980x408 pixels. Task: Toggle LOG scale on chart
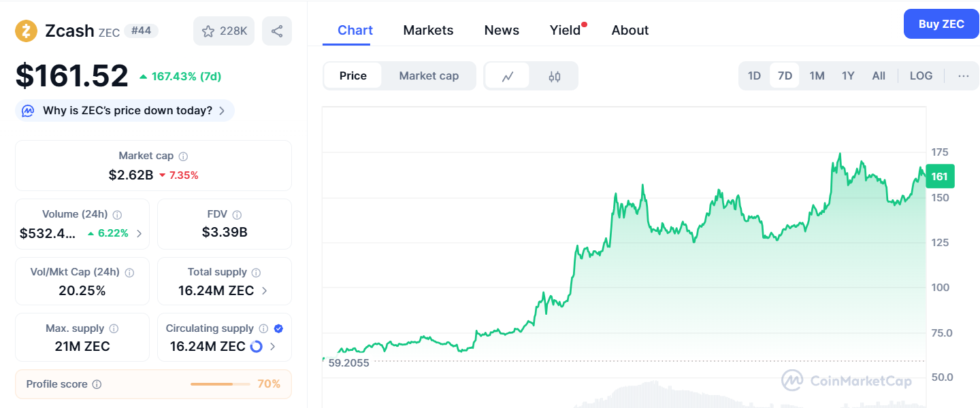click(921, 76)
